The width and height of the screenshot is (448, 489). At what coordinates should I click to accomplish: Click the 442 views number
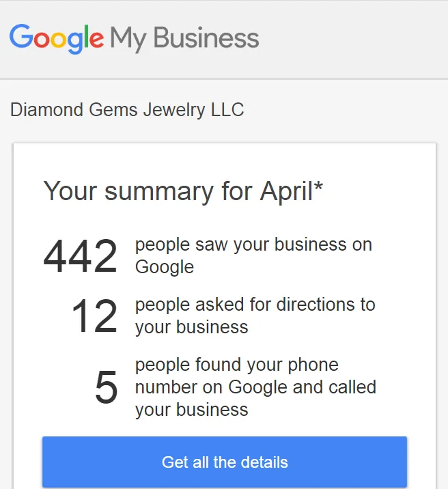pos(81,255)
